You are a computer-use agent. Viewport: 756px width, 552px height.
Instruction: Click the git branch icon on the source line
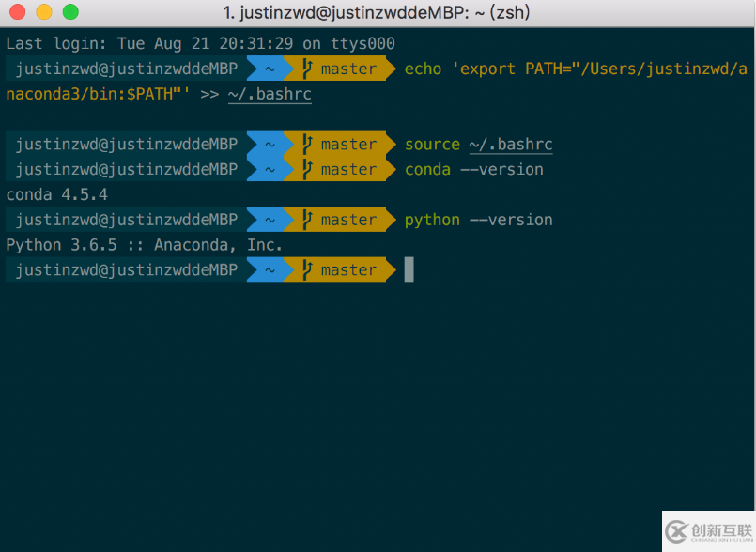tap(307, 145)
